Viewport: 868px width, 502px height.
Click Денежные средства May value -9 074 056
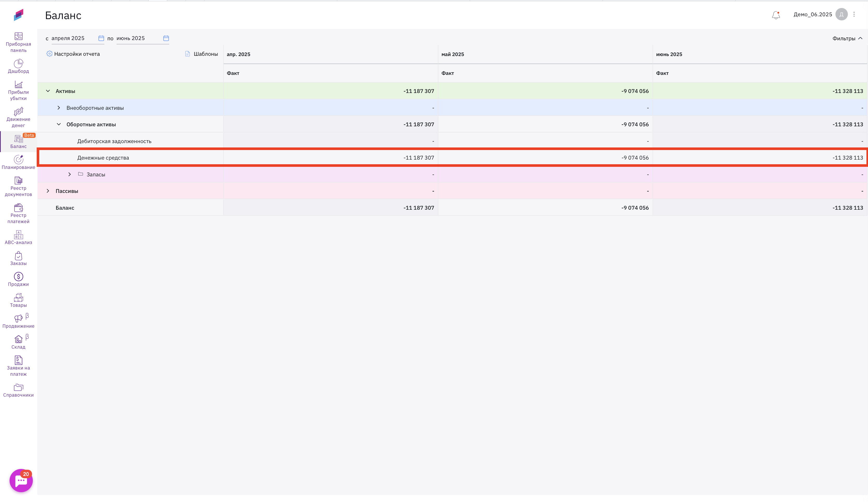point(635,158)
